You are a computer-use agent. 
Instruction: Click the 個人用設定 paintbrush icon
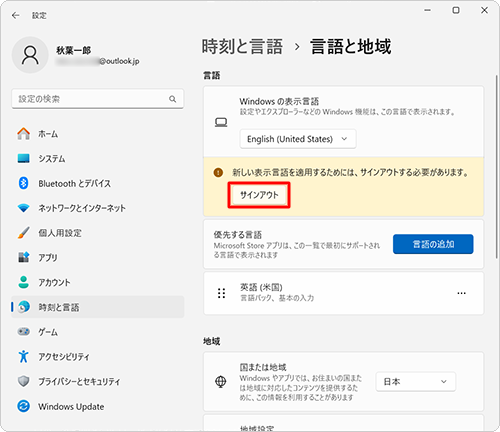pos(23,233)
